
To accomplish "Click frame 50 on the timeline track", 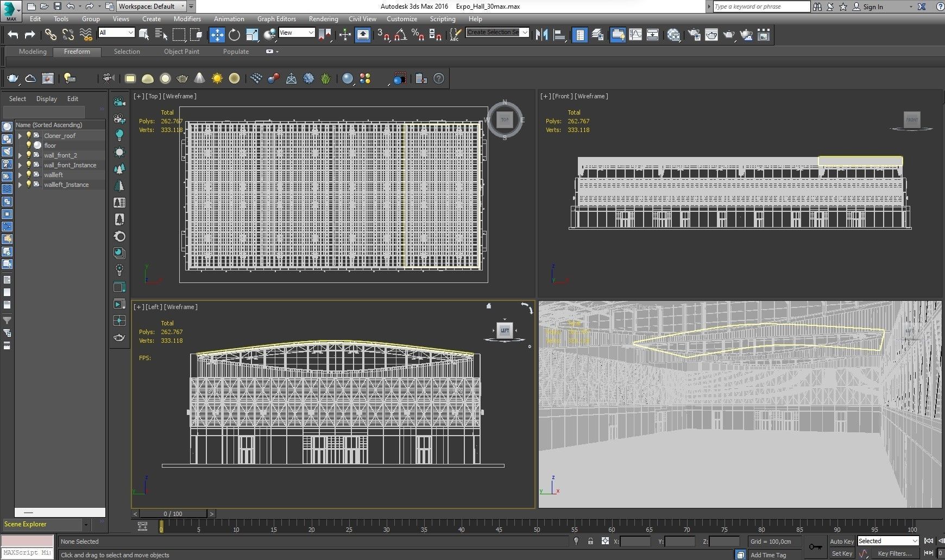I will tap(537, 527).
